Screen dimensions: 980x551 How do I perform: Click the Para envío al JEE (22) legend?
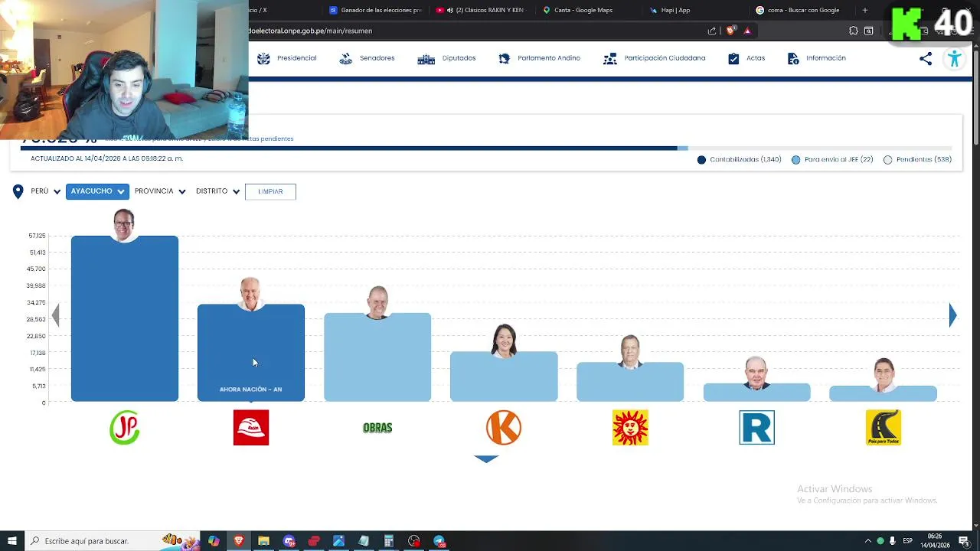click(832, 160)
